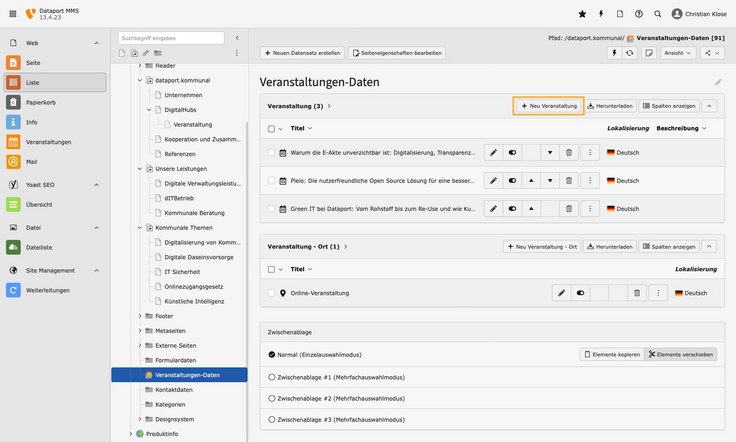Click Seiteneigenschaften bearbeiten button
This screenshot has height=442, width=736.
click(400, 52)
